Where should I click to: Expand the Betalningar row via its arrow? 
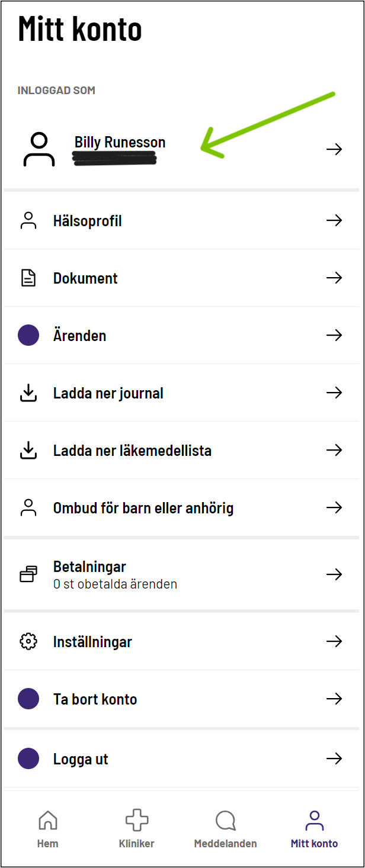[x=335, y=573]
